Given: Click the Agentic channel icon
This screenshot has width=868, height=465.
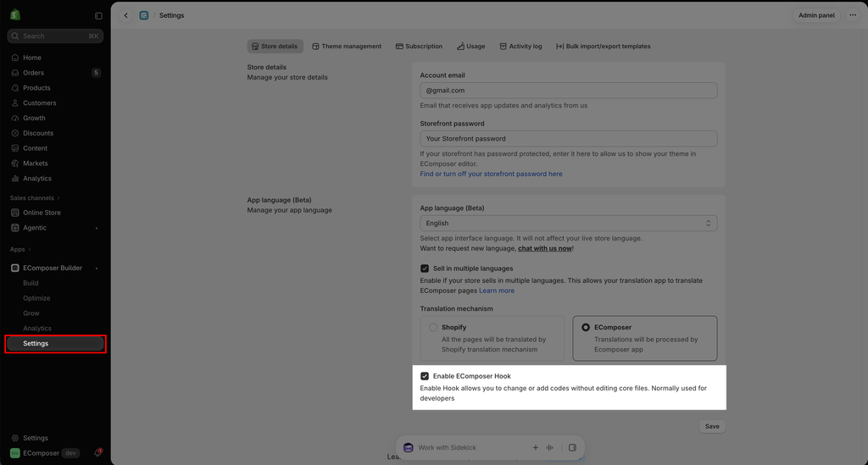Looking at the screenshot, I should point(15,228).
